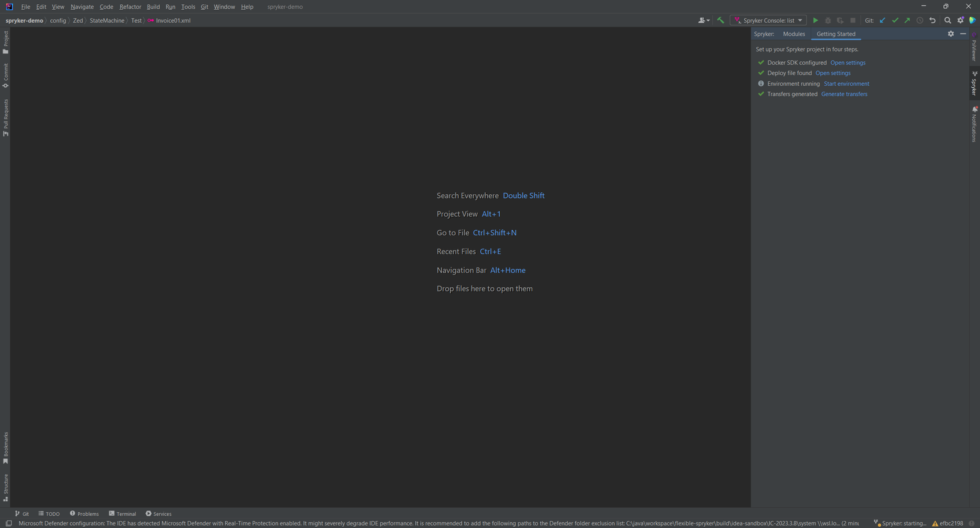This screenshot has height=528, width=980.
Task: Hide the Spryker tool window
Action: pyautogui.click(x=963, y=34)
